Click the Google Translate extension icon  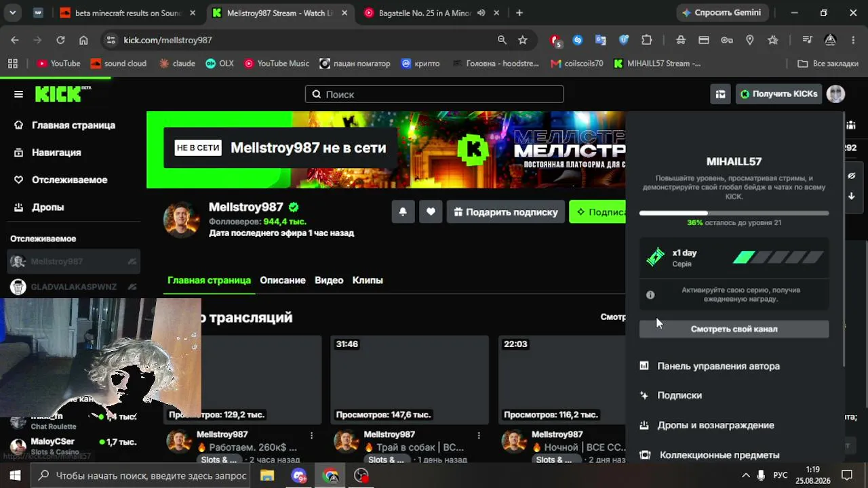(601, 40)
